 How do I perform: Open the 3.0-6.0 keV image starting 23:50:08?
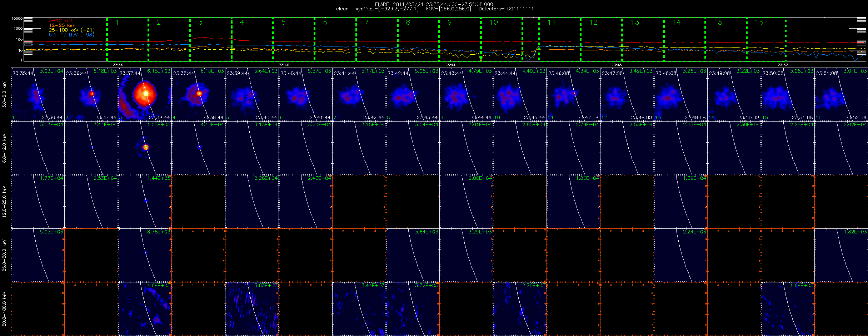pos(788,94)
